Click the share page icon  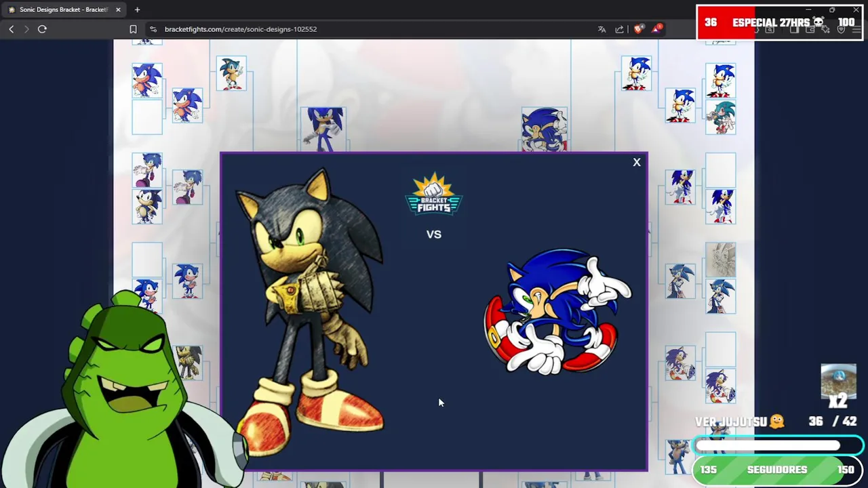pyautogui.click(x=619, y=29)
